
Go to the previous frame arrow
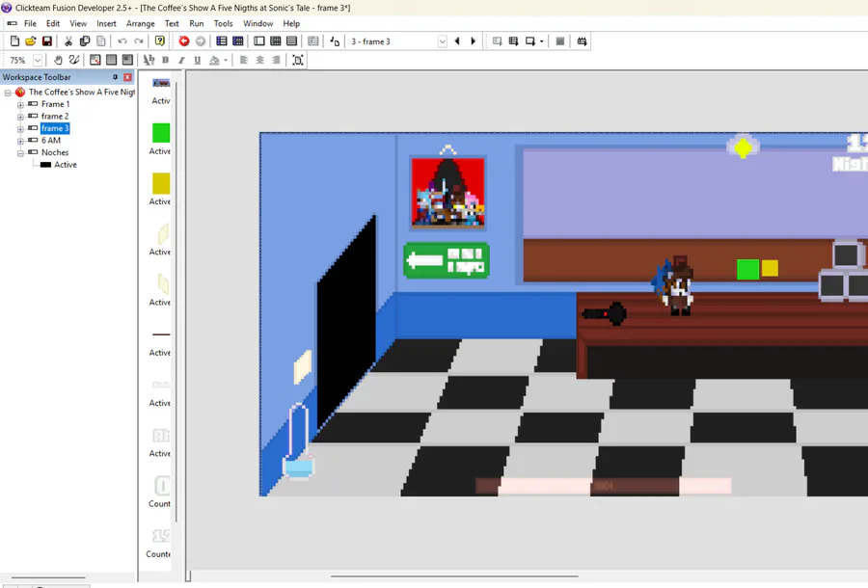[x=457, y=40]
